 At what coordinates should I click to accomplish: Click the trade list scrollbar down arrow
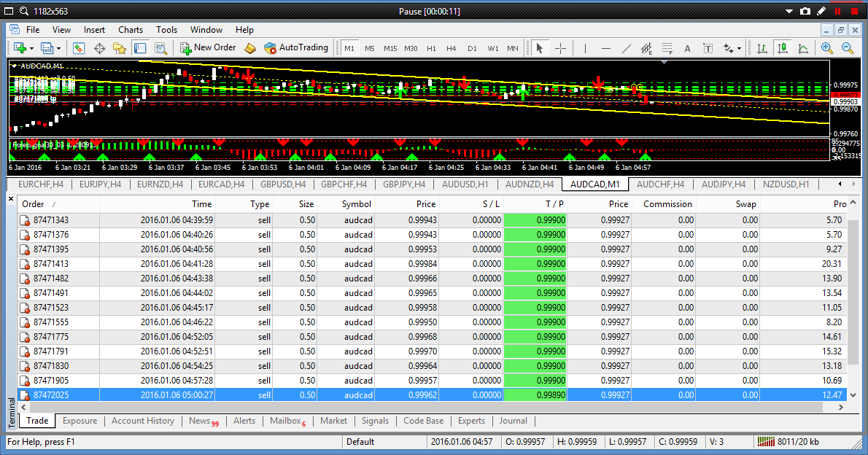point(853,395)
